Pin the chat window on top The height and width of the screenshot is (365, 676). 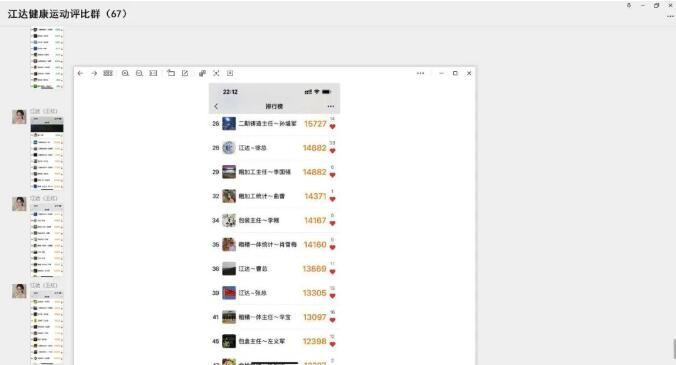click(629, 6)
